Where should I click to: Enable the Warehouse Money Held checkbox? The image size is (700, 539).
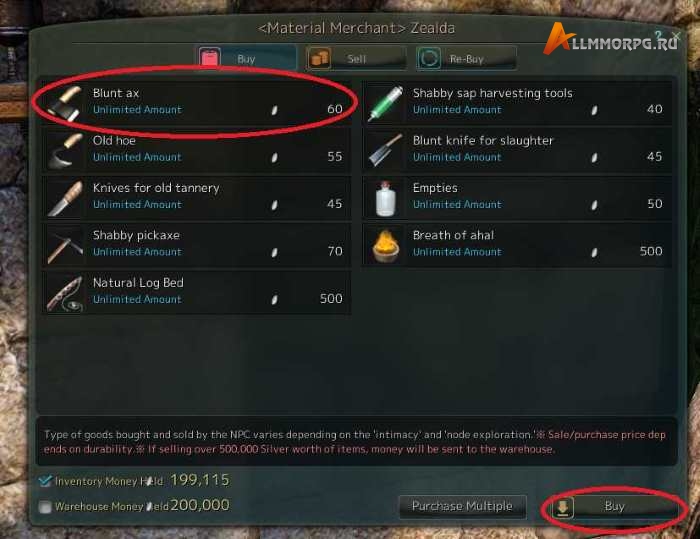point(45,506)
